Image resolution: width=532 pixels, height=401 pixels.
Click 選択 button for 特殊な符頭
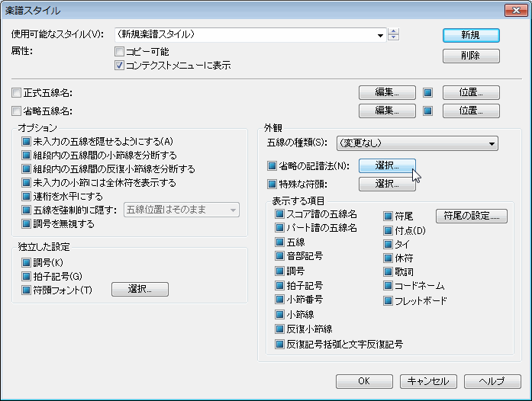387,184
